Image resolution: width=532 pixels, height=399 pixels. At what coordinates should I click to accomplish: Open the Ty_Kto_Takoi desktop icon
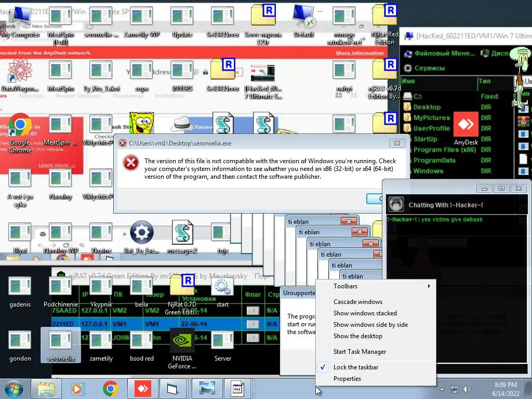pos(101,76)
